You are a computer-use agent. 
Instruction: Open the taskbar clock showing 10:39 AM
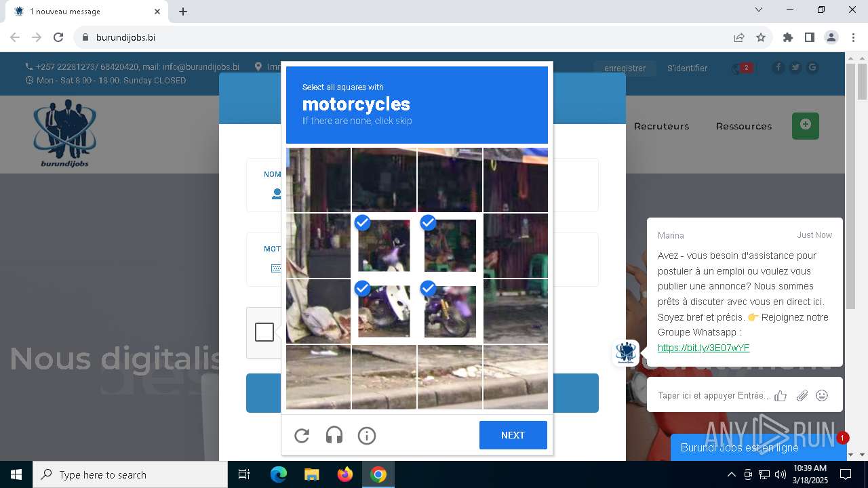pyautogui.click(x=810, y=474)
